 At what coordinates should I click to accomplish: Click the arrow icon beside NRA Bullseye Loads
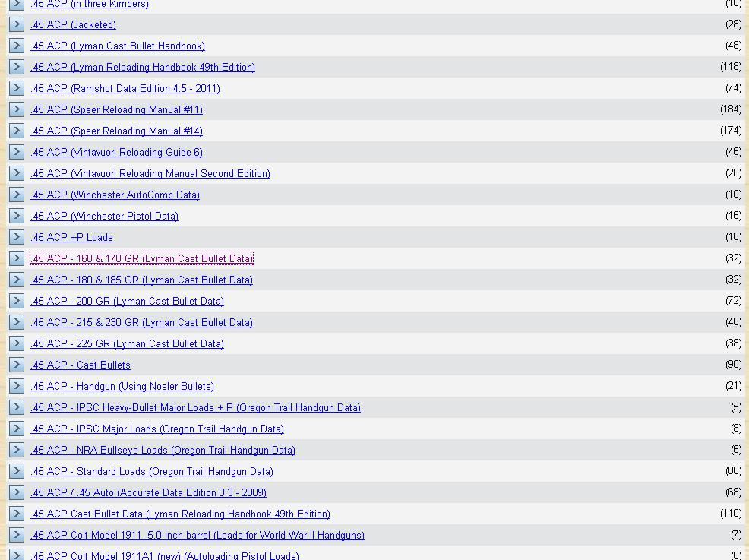(x=16, y=450)
